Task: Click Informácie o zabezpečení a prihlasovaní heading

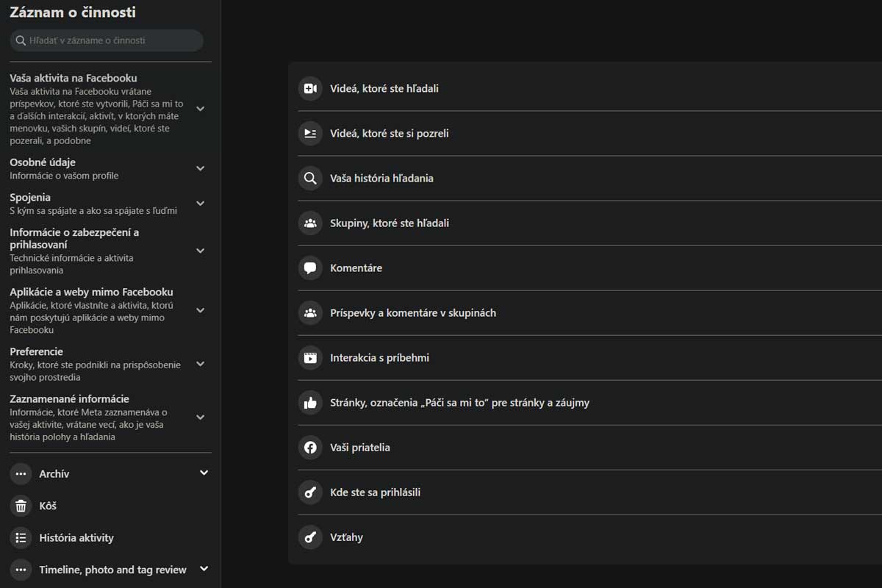Action: click(x=74, y=238)
